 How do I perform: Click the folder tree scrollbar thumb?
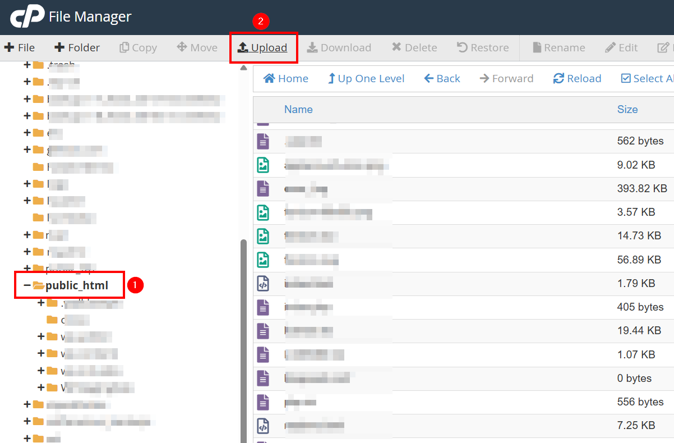pos(243,340)
